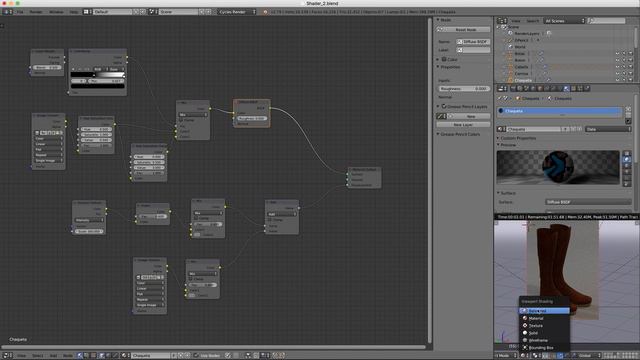Browse materials next to Chaqueta name field

pos(502,129)
